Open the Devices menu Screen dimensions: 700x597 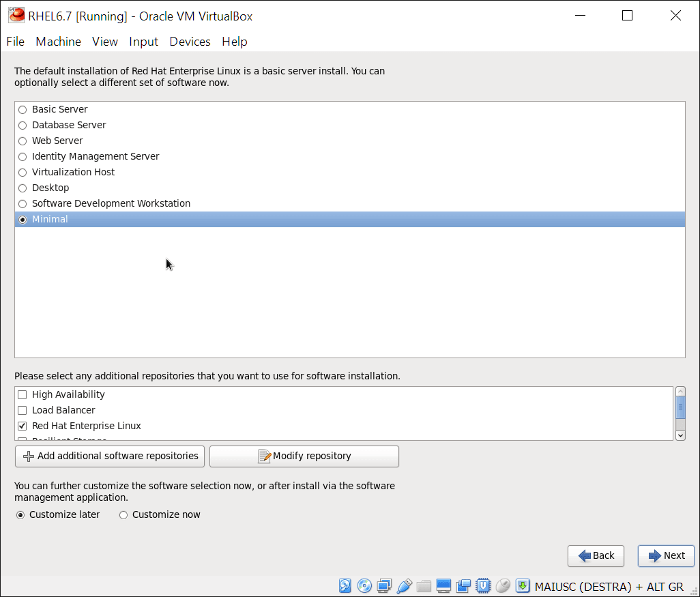[x=190, y=42]
